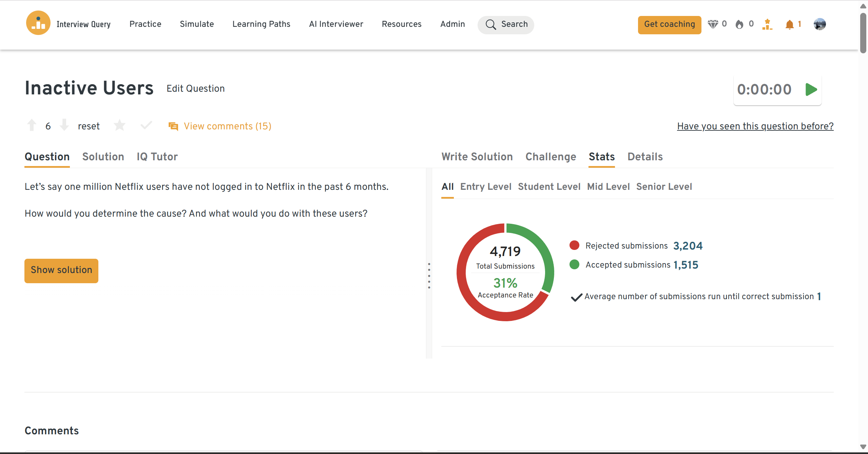Open the leaderboard podium icon

(x=767, y=24)
